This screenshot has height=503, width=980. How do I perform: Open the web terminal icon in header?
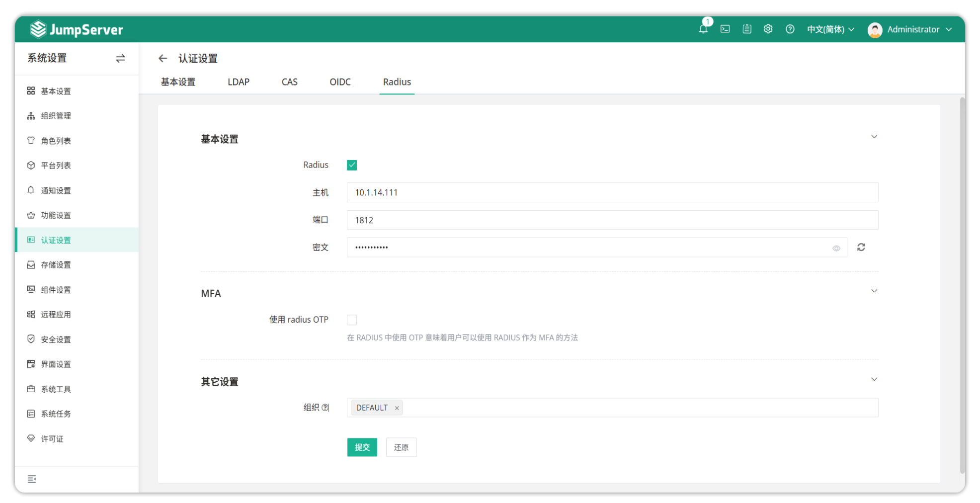[x=725, y=29]
